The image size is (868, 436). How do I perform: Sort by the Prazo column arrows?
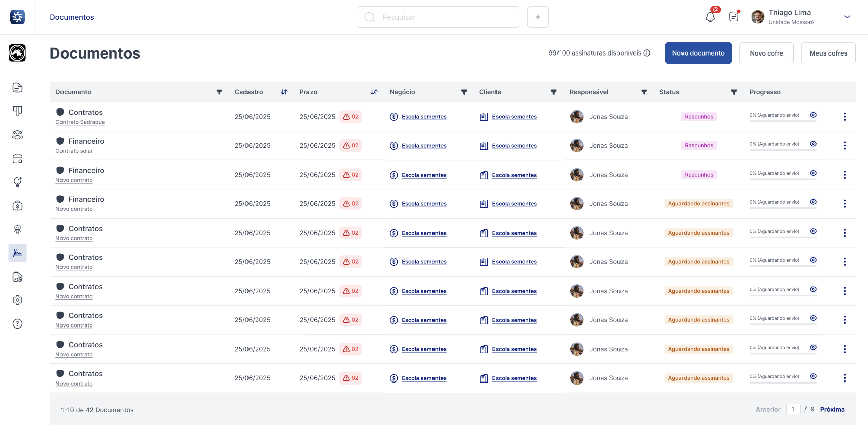point(374,92)
